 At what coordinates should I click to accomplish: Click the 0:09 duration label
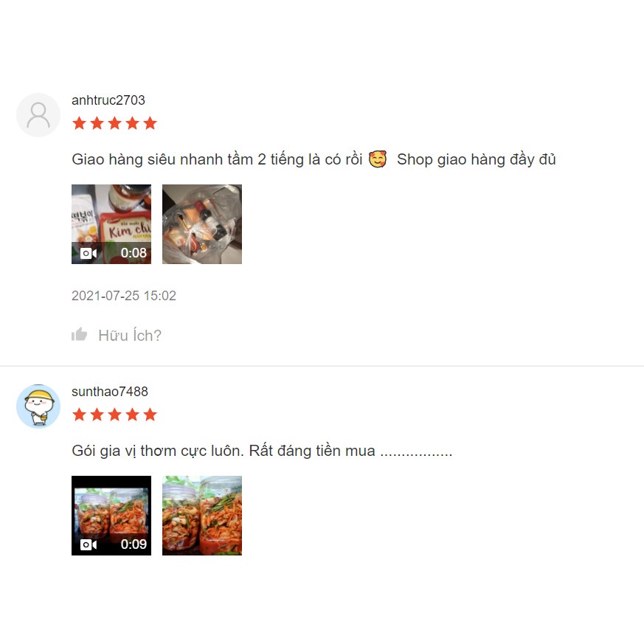[134, 544]
